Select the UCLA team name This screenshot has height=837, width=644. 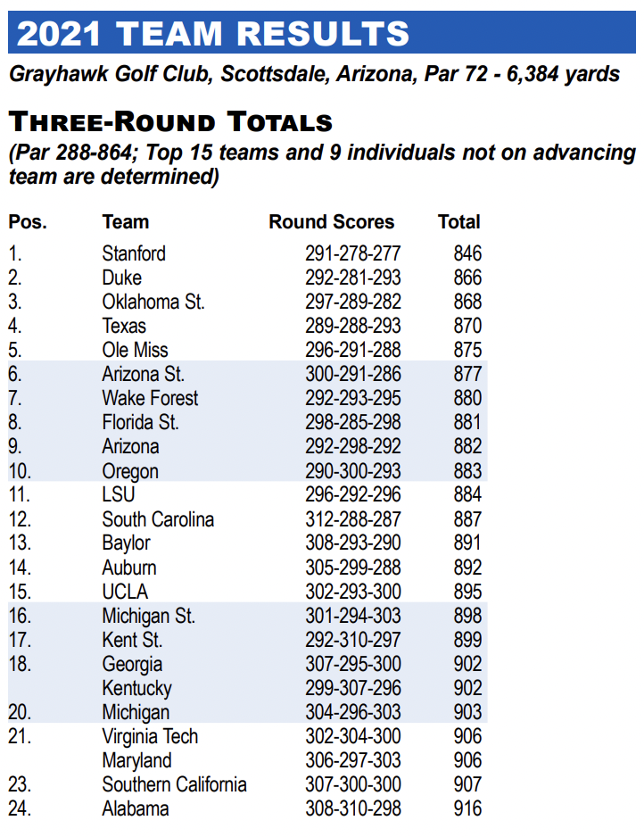tap(125, 592)
